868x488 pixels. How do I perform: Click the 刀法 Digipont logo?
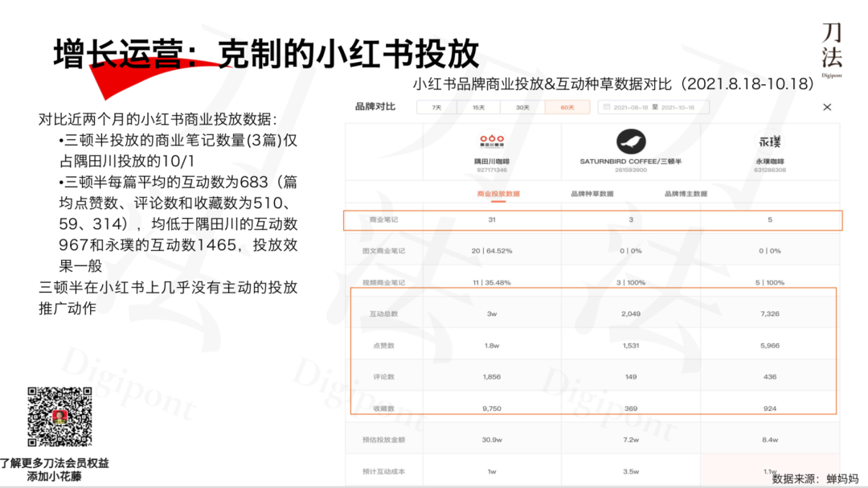pos(832,51)
